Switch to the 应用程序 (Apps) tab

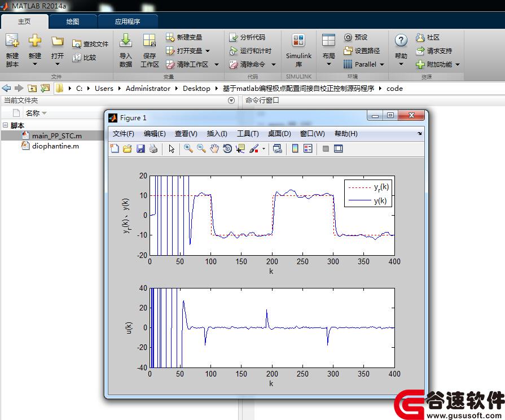[128, 21]
